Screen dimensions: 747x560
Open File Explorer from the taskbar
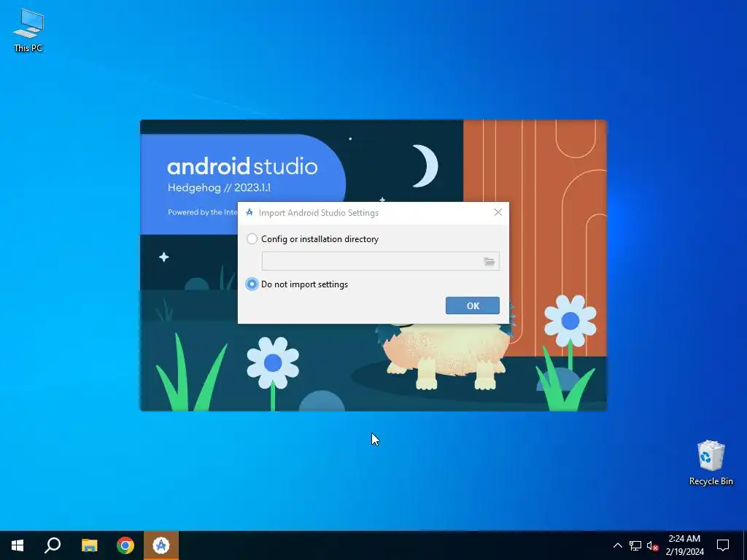(x=89, y=545)
